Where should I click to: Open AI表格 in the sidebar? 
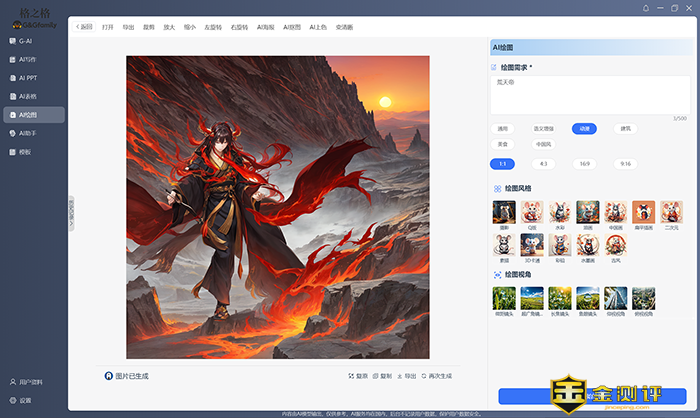pyautogui.click(x=29, y=96)
